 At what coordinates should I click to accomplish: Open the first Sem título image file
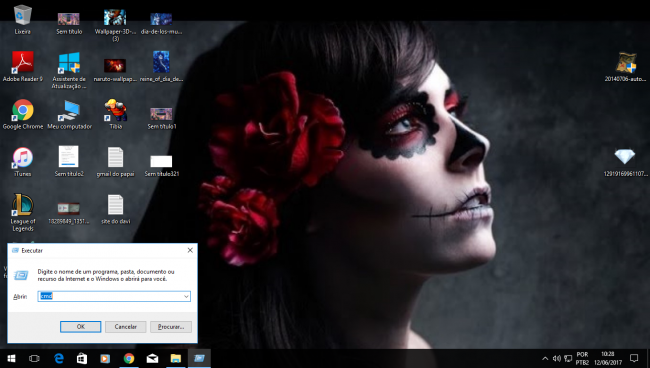click(x=69, y=23)
